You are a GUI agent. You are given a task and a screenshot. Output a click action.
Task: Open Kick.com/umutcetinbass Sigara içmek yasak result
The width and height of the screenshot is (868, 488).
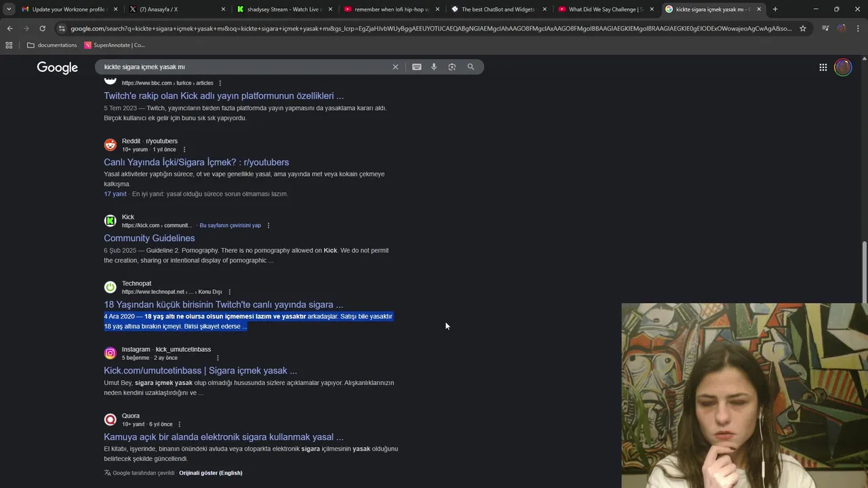(200, 371)
